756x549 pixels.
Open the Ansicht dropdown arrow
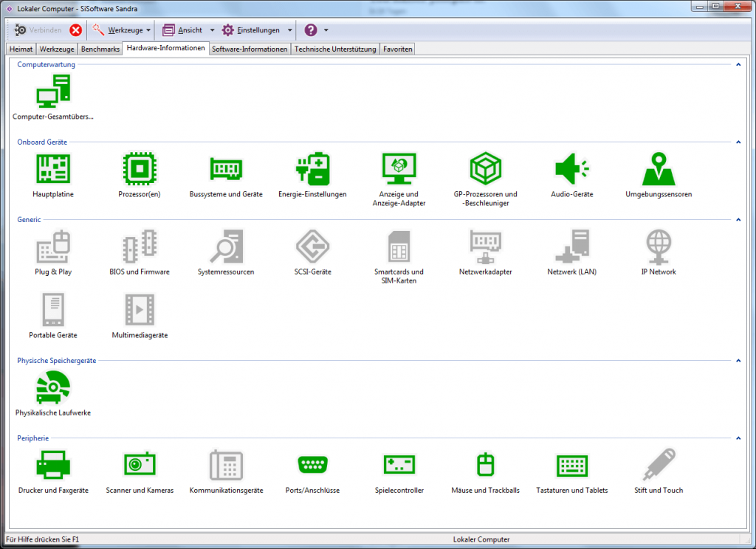[x=212, y=30]
